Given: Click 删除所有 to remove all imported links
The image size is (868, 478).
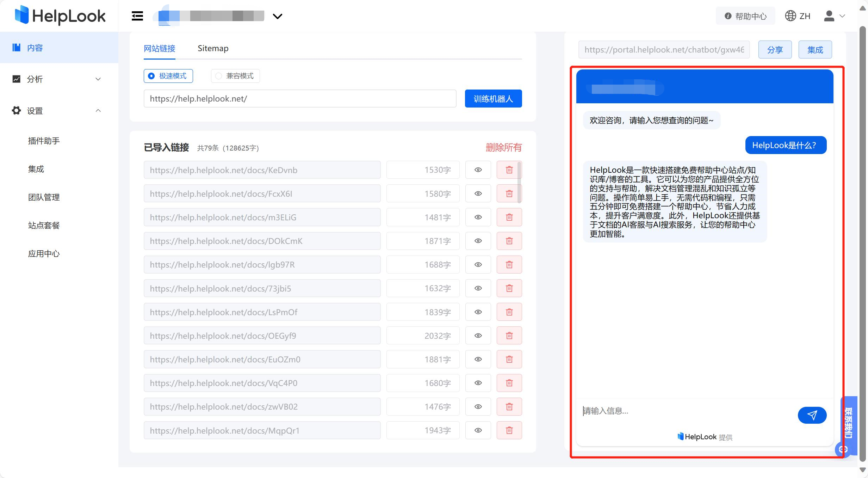Looking at the screenshot, I should [503, 148].
